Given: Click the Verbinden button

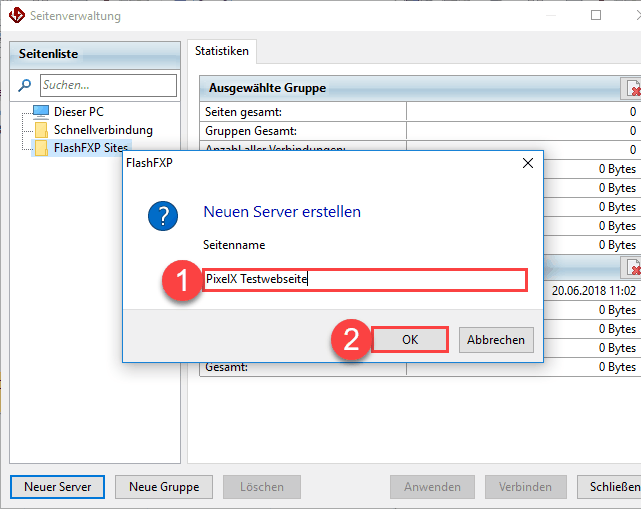Looking at the screenshot, I should pyautogui.click(x=525, y=487).
